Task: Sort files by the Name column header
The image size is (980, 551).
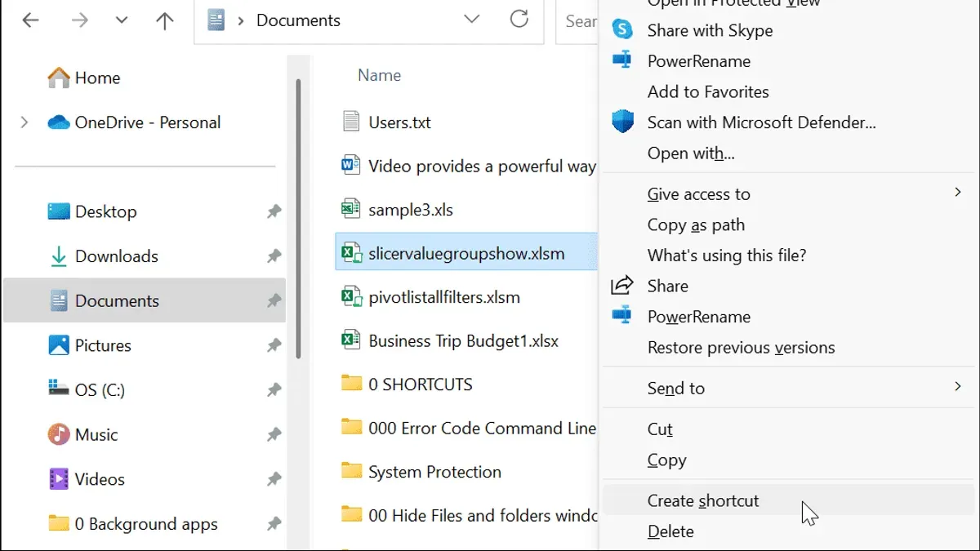Action: pyautogui.click(x=380, y=75)
